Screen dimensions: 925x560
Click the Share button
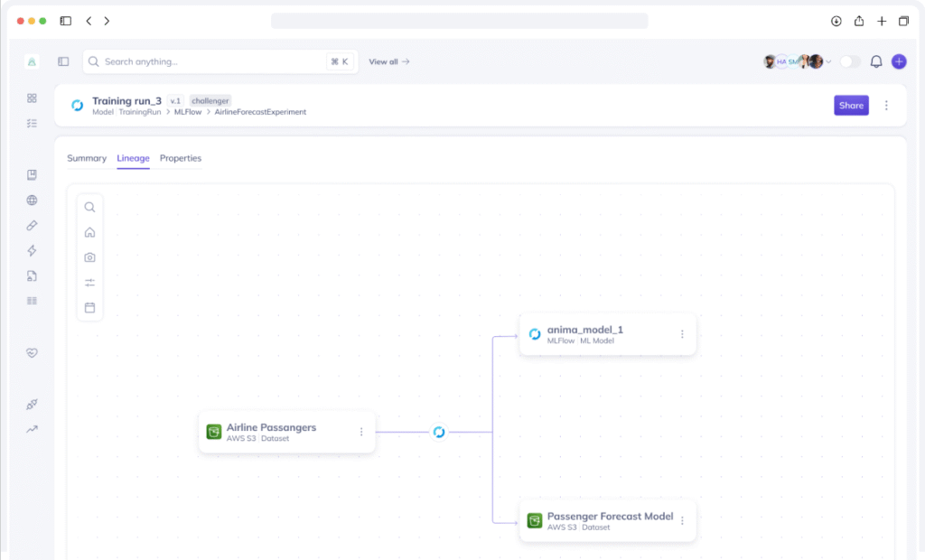pyautogui.click(x=851, y=105)
